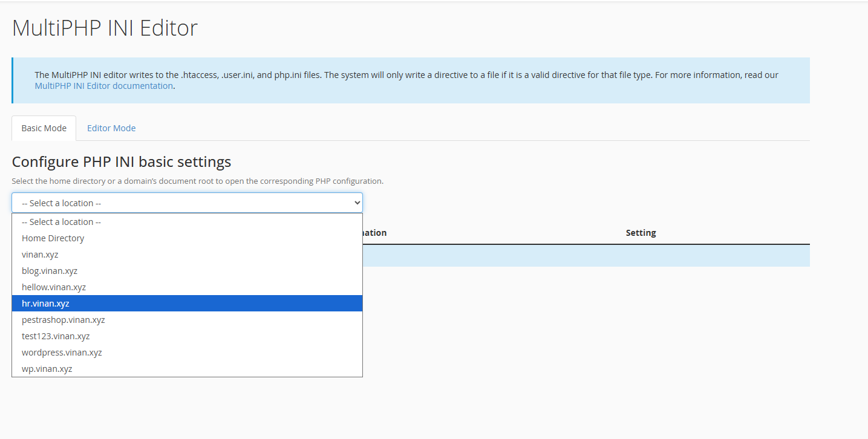Switch to the Editor Mode tab
The width and height of the screenshot is (868, 439).
(x=111, y=128)
